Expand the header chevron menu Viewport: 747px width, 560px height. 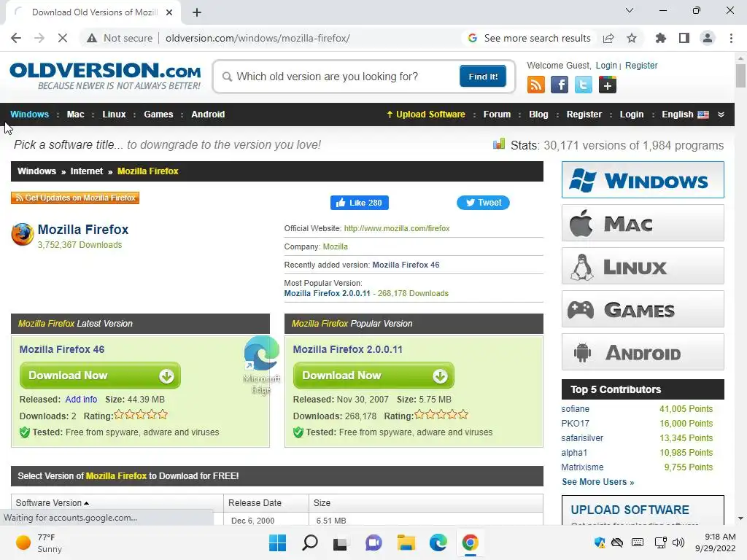[x=721, y=114]
